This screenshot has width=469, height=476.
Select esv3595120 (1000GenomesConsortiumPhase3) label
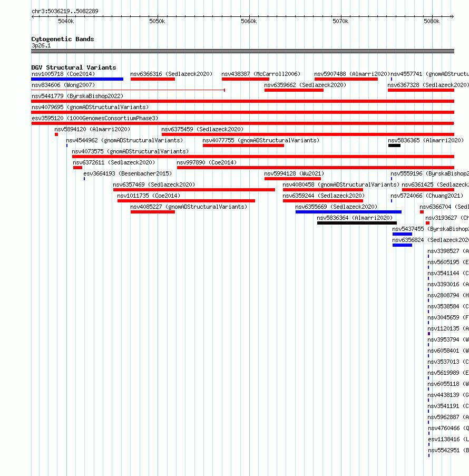(x=95, y=119)
